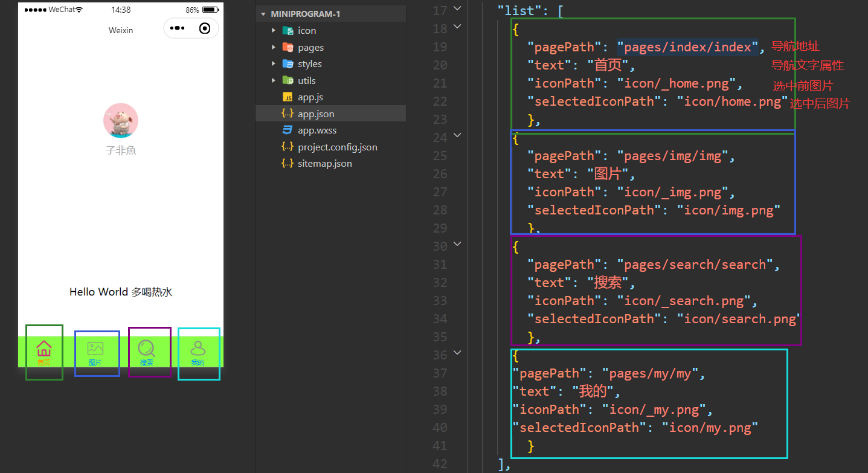Expand the icon folder arrow

[274, 30]
